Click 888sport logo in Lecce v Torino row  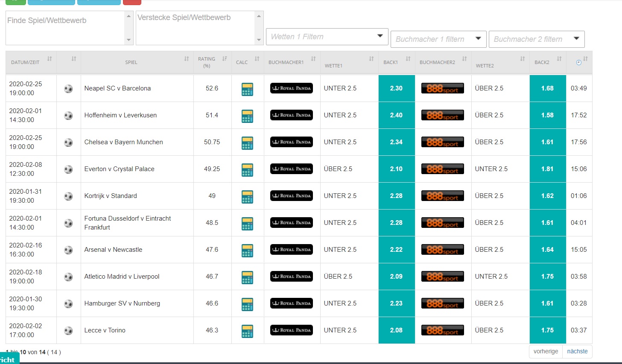tap(443, 330)
